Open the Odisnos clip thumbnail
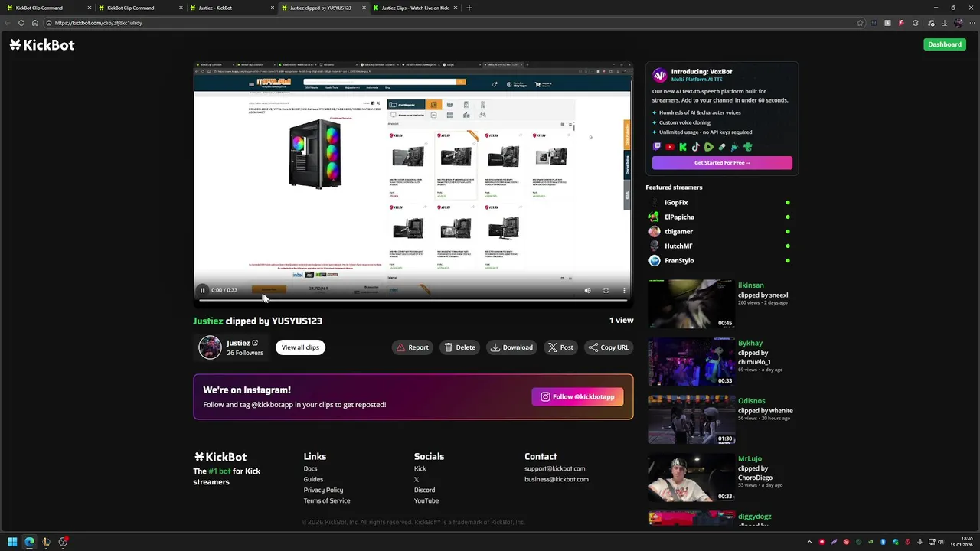Screen dimensions: 980x551 point(691,419)
